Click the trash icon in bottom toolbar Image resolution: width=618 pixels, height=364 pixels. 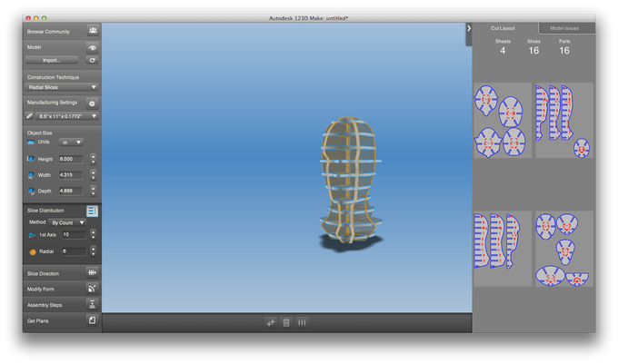pyautogui.click(x=286, y=322)
